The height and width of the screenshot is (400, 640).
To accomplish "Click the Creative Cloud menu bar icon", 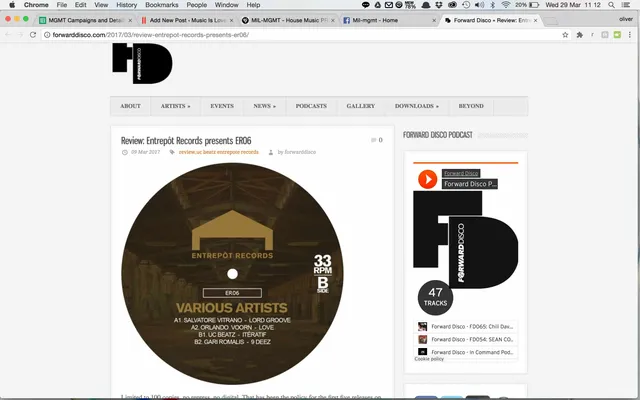I will tap(452, 5).
